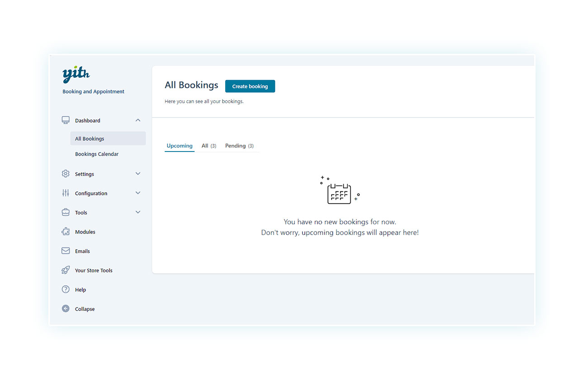The image size is (588, 375).
Task: Click the Dashboard monitor icon
Action: pos(66,120)
